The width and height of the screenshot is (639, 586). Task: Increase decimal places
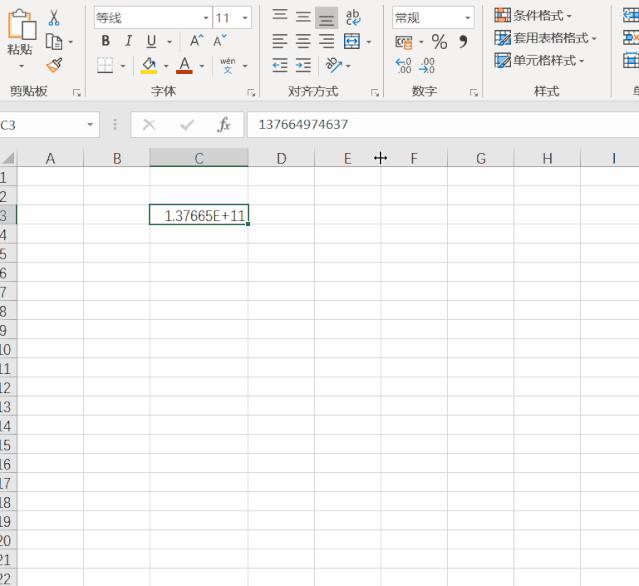tap(403, 65)
